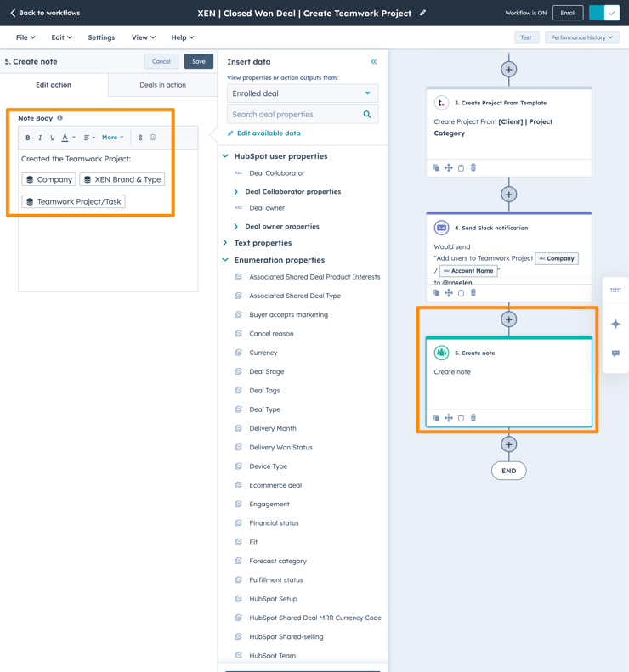Open the File menu
This screenshot has height=672, width=629.
[25, 37]
